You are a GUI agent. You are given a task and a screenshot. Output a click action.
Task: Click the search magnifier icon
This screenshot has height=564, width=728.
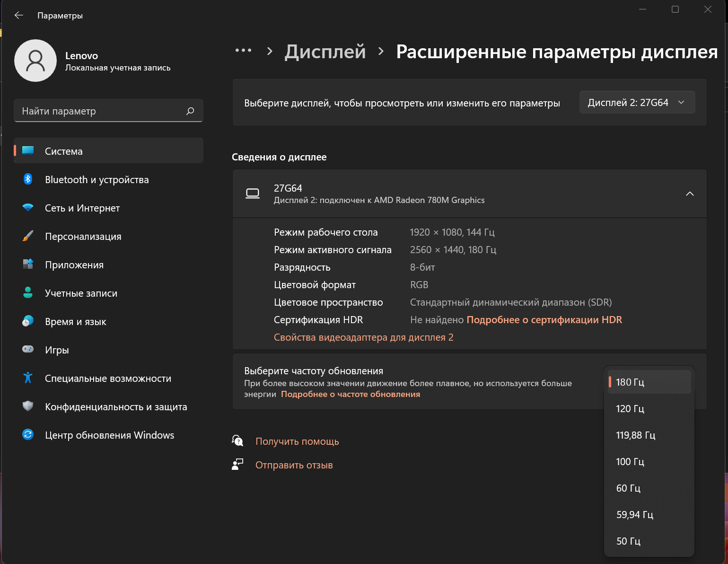coord(190,111)
